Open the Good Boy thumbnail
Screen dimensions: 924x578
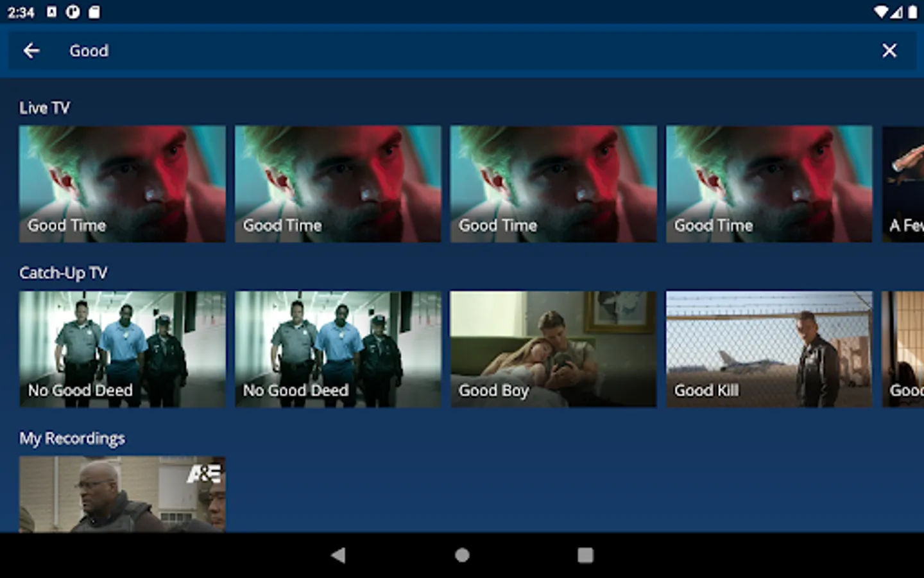pos(553,349)
